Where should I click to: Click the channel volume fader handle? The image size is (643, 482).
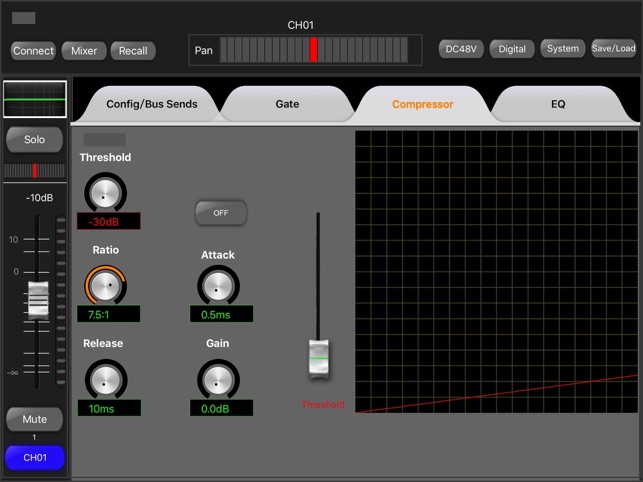[x=38, y=300]
